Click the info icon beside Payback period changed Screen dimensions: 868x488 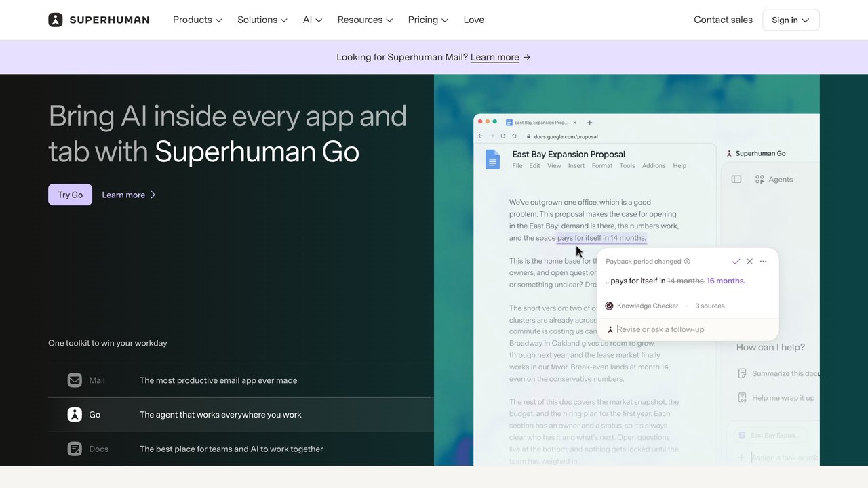pyautogui.click(x=687, y=262)
